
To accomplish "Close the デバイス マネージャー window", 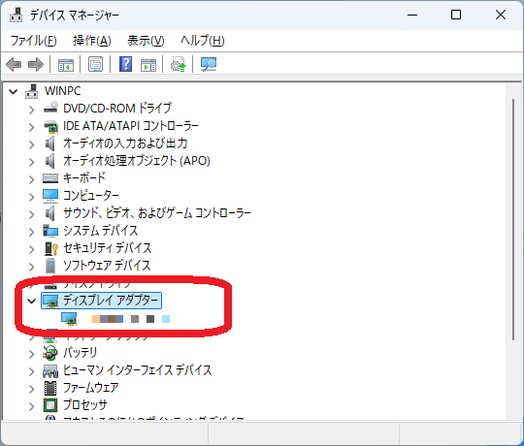I will point(500,15).
